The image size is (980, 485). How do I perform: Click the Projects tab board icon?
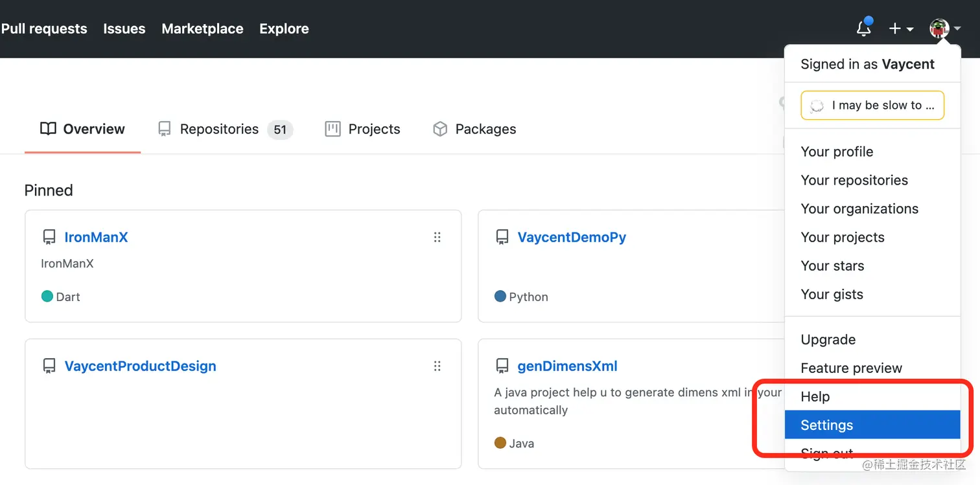[332, 129]
